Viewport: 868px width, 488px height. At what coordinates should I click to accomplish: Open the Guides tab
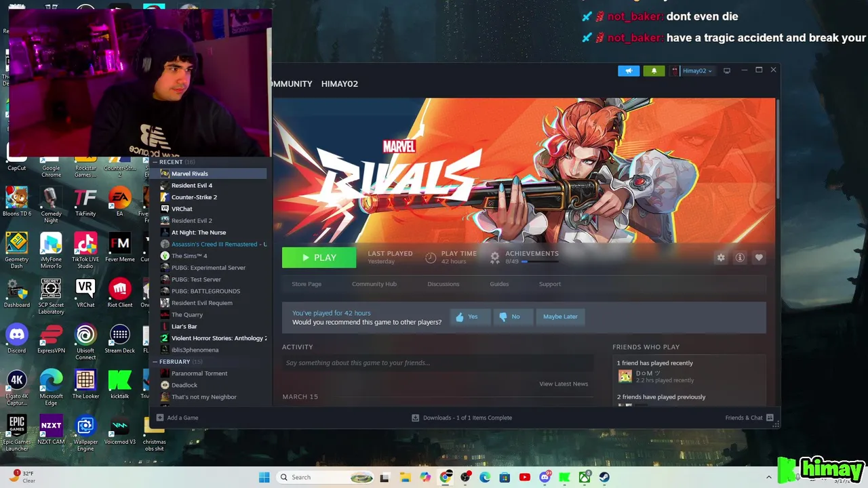click(x=499, y=284)
